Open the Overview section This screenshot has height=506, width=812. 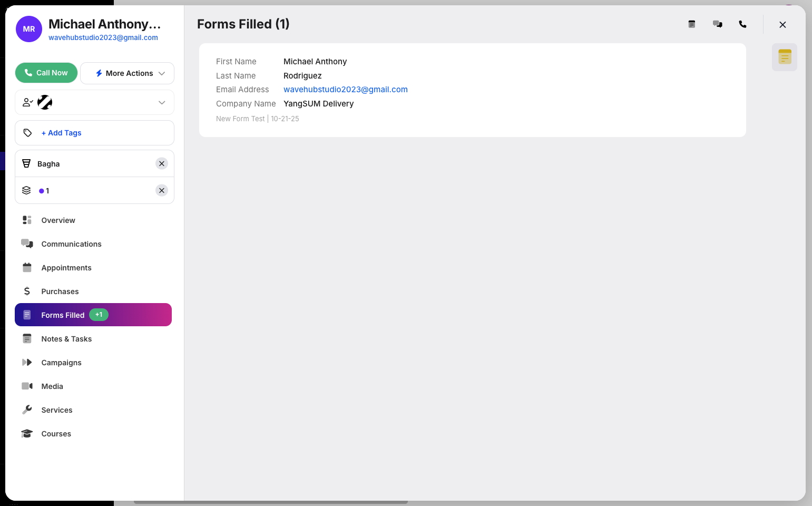tap(93, 220)
